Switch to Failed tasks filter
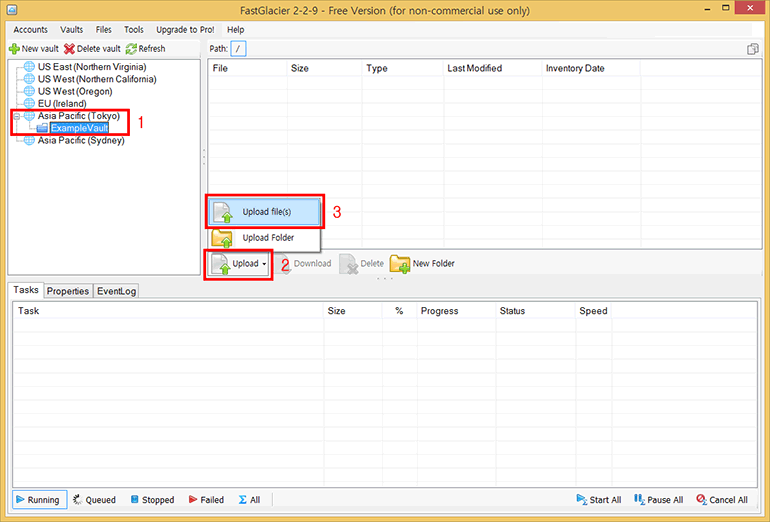Screen dimensions: 770x522 point(206,500)
